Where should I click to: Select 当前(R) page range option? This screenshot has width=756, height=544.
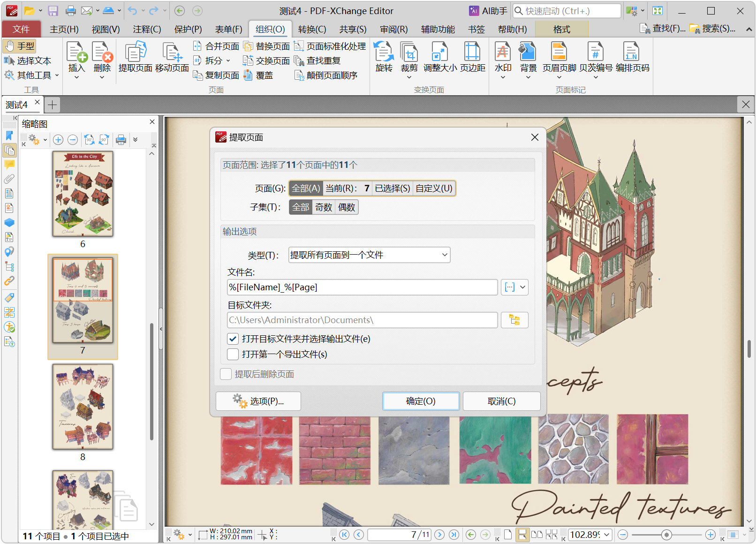tap(347, 189)
